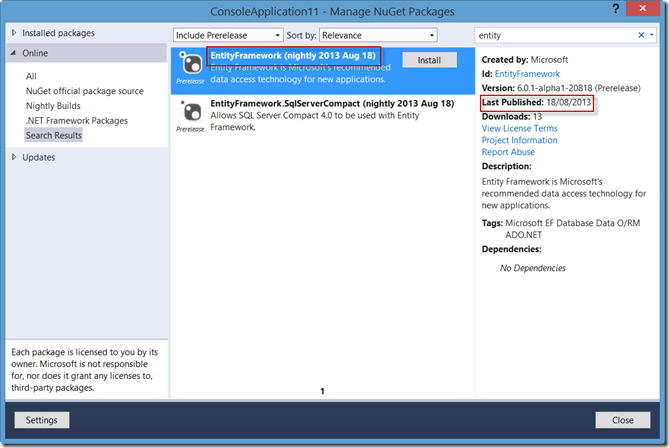Expand the Updates section

point(14,157)
